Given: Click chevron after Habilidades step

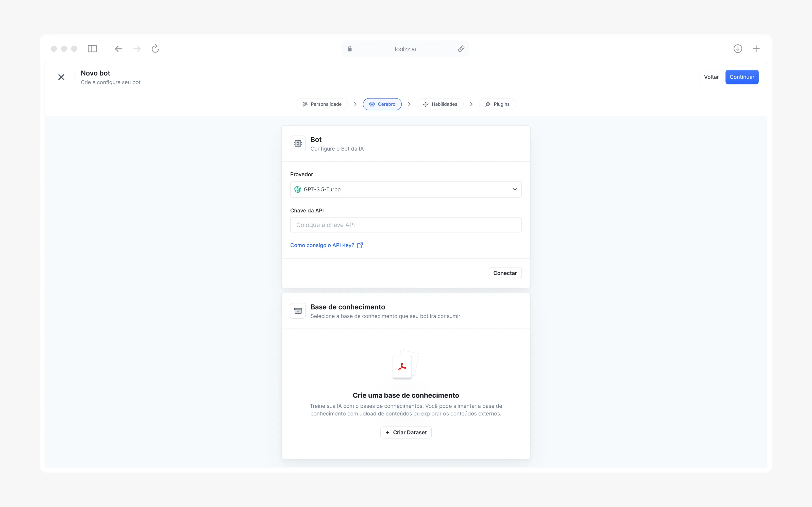Looking at the screenshot, I should [x=471, y=104].
